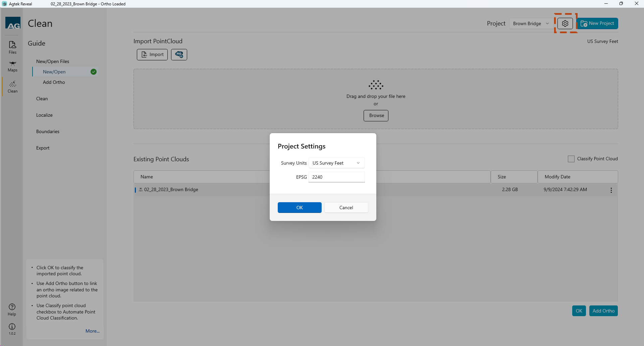The width and height of the screenshot is (644, 346).
Task: Open the Files sidebar panel
Action: tap(12, 47)
